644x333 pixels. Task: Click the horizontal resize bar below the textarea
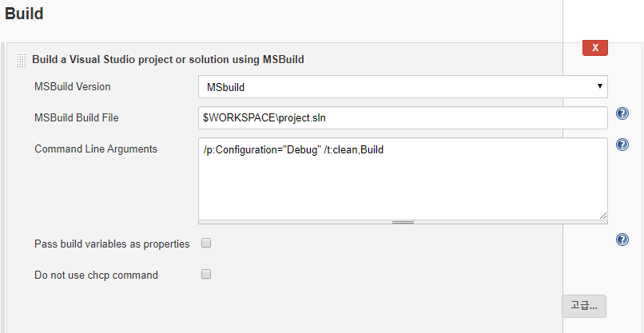tap(403, 222)
